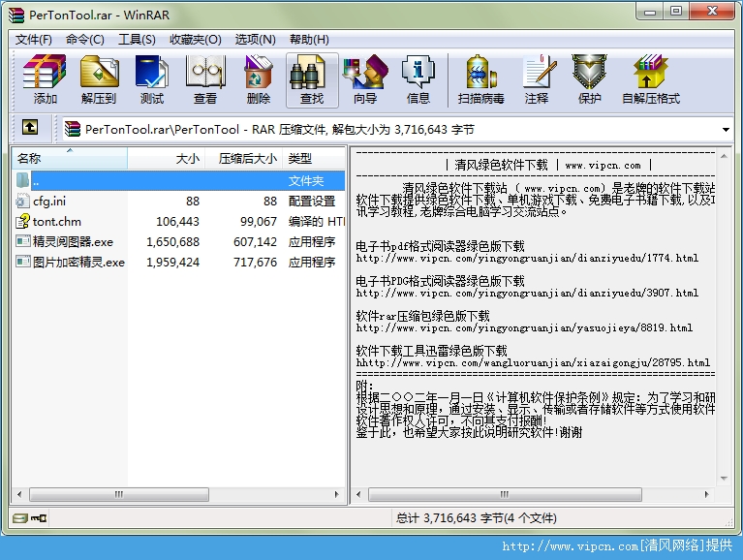Click file list right scroll arrow
The image size is (743, 560).
pos(336,495)
